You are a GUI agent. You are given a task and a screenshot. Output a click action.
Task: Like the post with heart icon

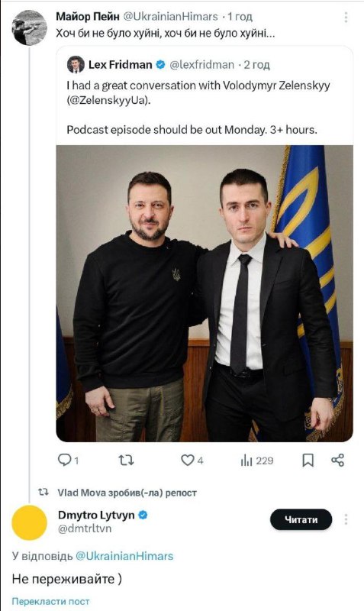tap(187, 461)
